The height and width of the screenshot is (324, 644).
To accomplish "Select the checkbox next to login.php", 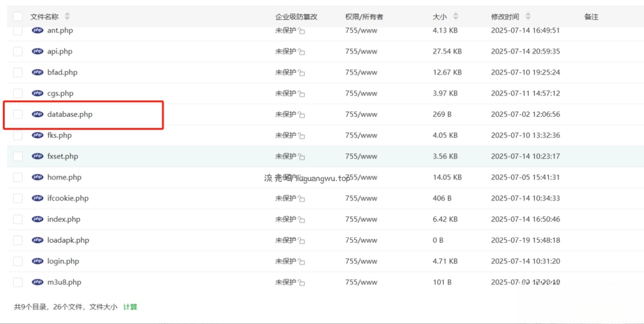I will 17,261.
